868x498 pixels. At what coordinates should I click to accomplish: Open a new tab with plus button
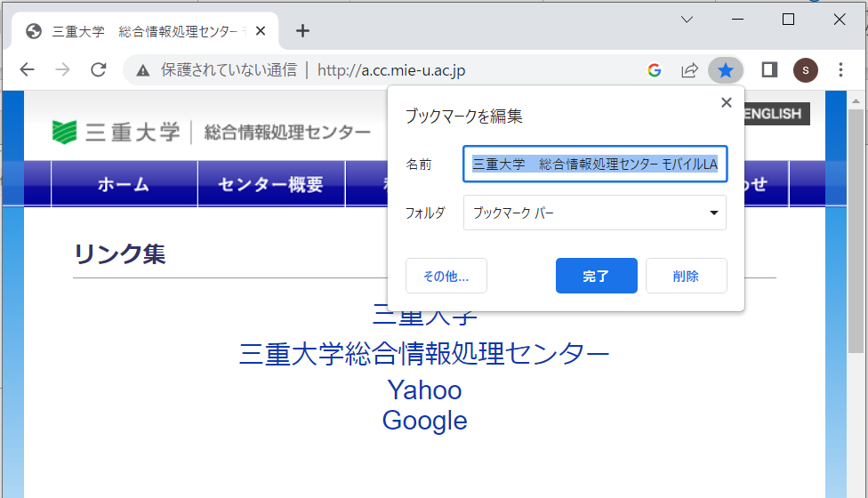click(302, 31)
